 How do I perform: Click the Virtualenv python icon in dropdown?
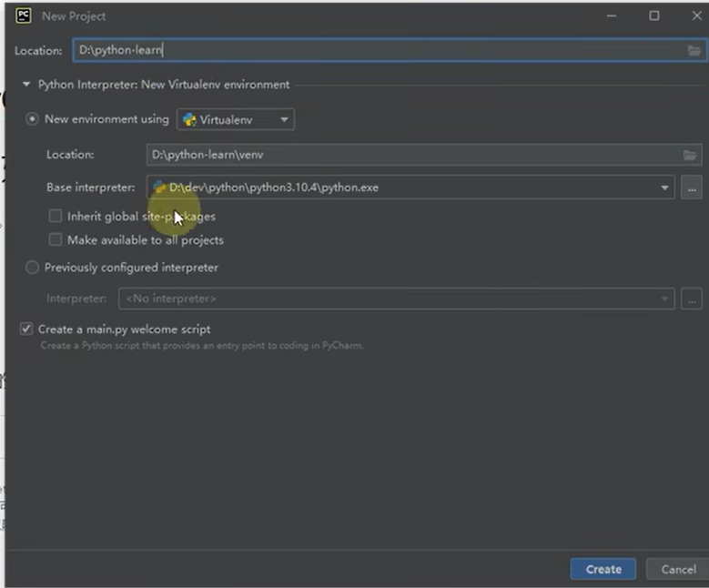tap(189, 120)
